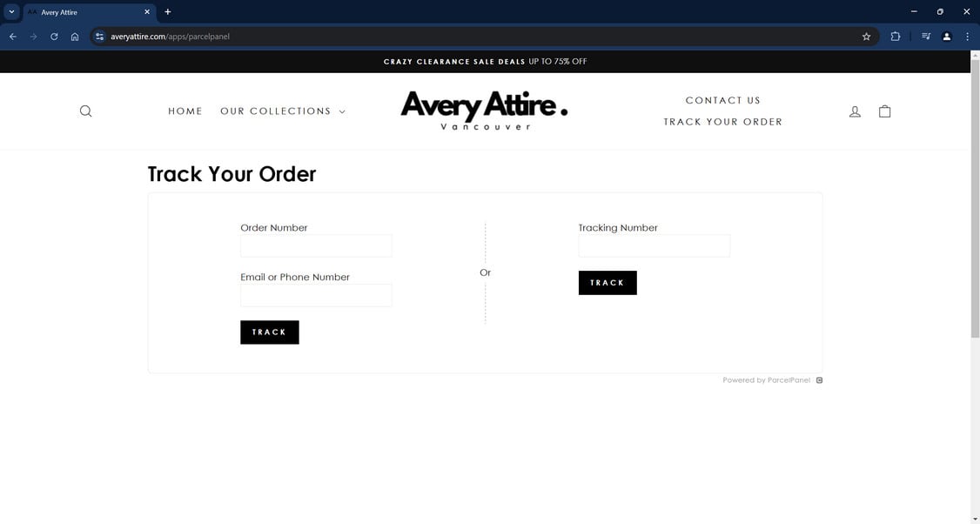Click the Email or Phone Number field
This screenshot has width=980, height=524.
tap(316, 295)
